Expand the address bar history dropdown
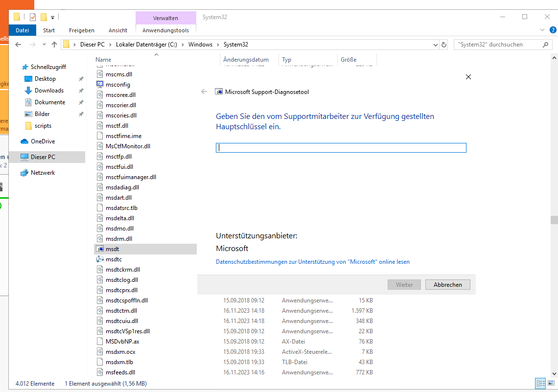 click(x=435, y=45)
